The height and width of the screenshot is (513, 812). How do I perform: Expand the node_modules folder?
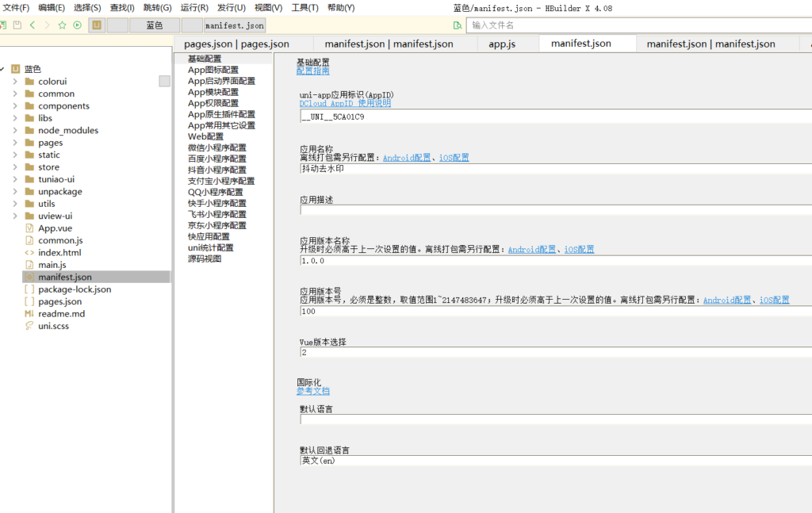point(15,131)
